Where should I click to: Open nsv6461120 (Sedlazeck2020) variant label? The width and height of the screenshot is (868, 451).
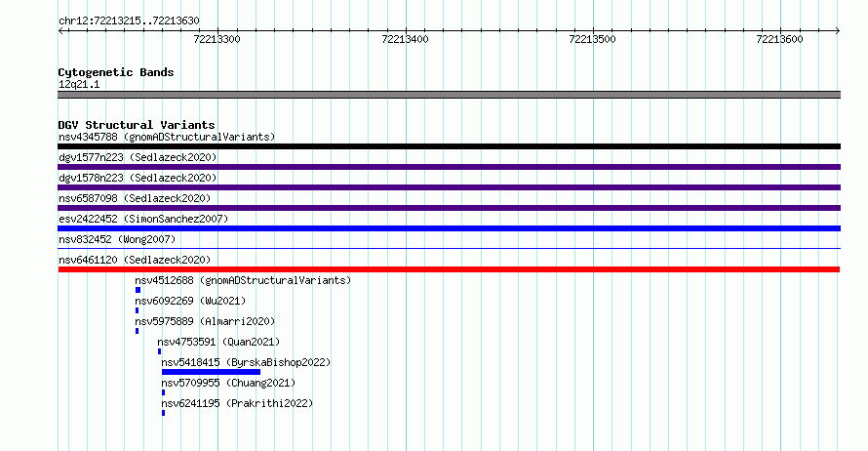(135, 260)
